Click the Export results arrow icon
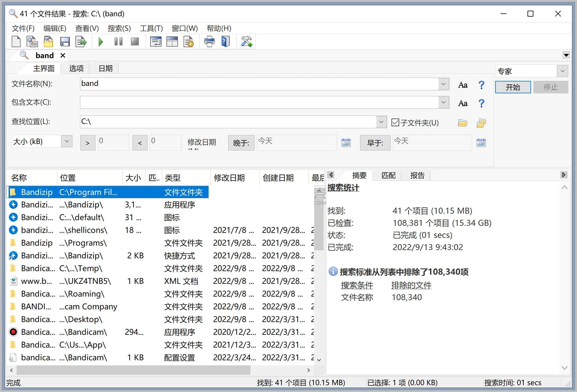The height and width of the screenshot is (392, 577). click(x=81, y=41)
